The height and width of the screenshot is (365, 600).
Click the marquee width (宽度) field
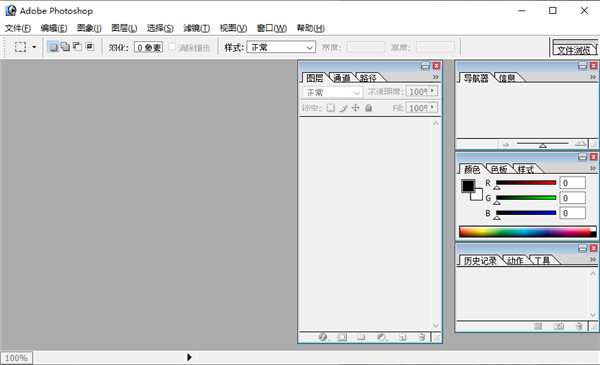coord(366,47)
